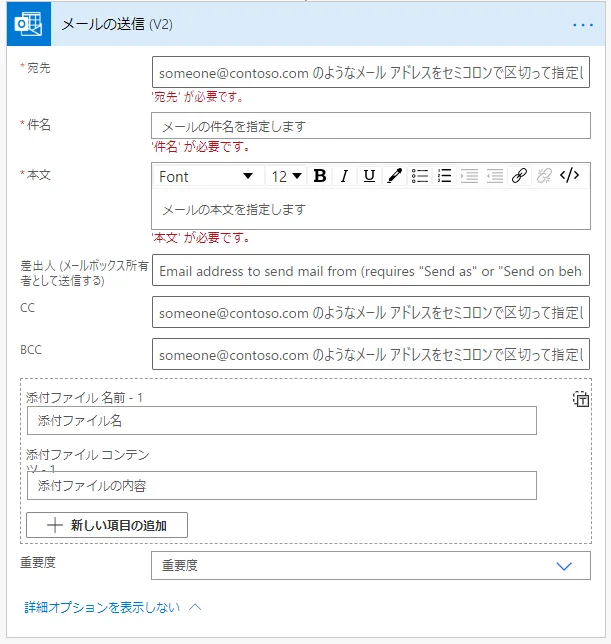Focus the CC address field
Viewport: 611px width, 644px height.
pos(371,312)
